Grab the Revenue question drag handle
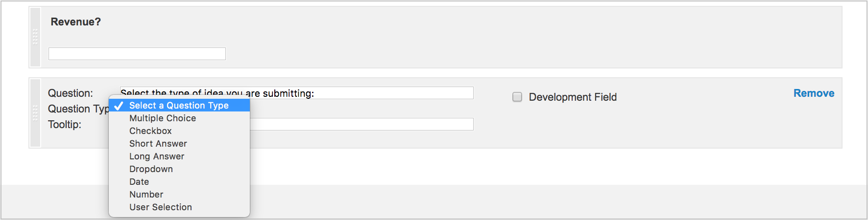This screenshot has height=220, width=868. click(35, 37)
